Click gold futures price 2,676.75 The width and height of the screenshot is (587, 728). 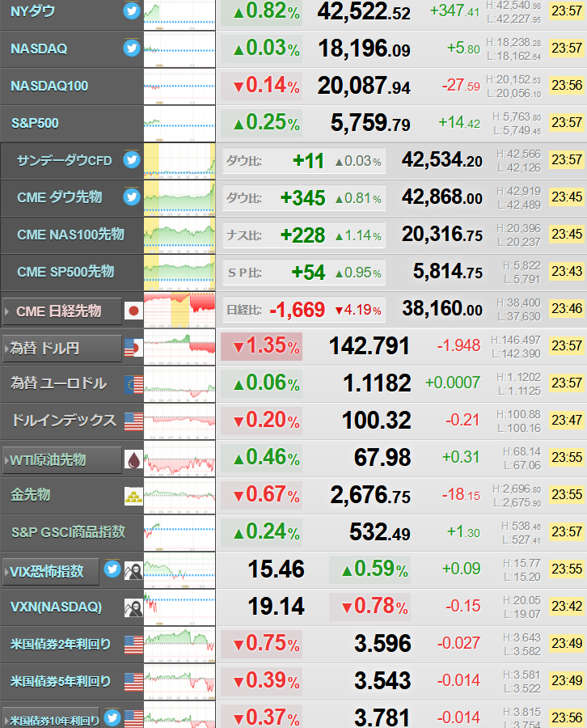370,495
